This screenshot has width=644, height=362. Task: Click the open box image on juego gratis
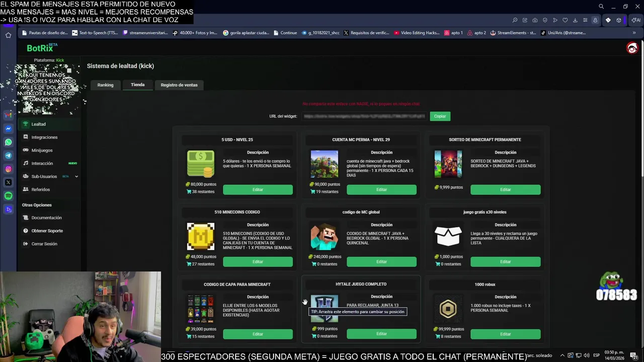point(448,236)
